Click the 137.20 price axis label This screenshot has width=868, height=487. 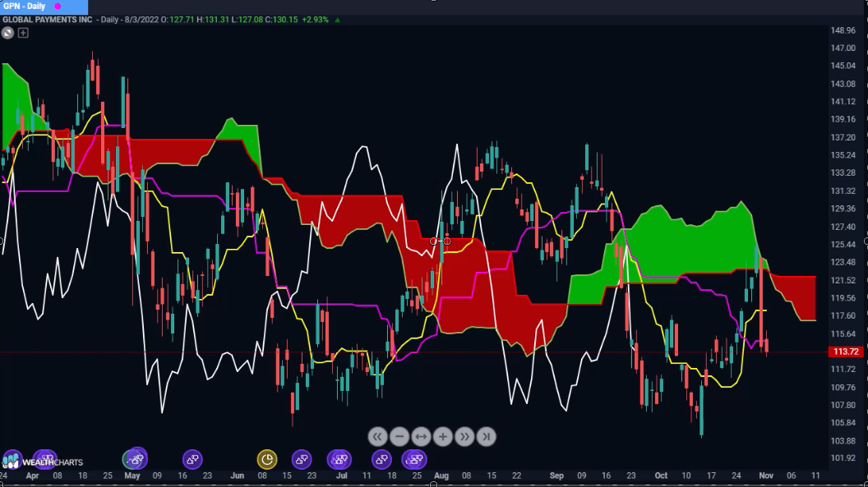[x=843, y=137]
